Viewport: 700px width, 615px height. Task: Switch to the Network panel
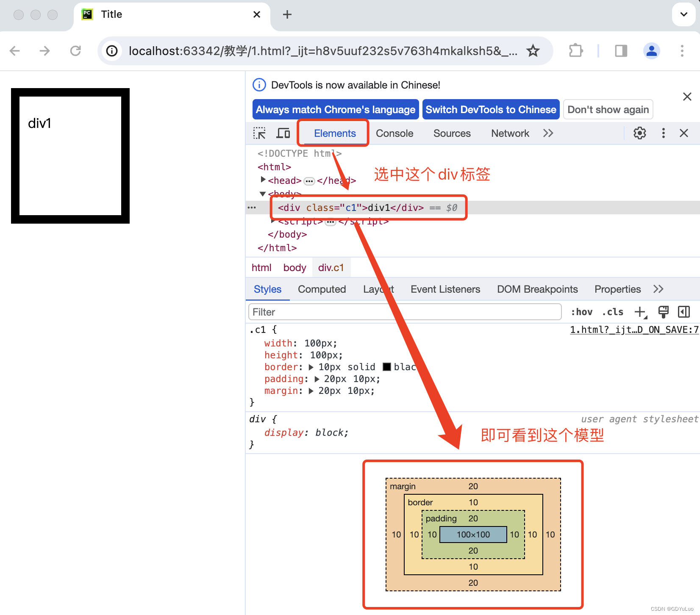510,133
